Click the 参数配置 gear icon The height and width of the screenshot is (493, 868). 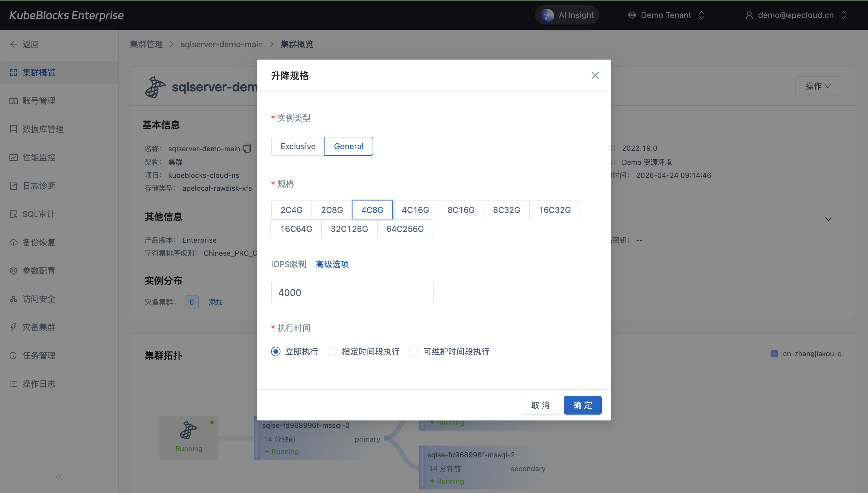(14, 271)
